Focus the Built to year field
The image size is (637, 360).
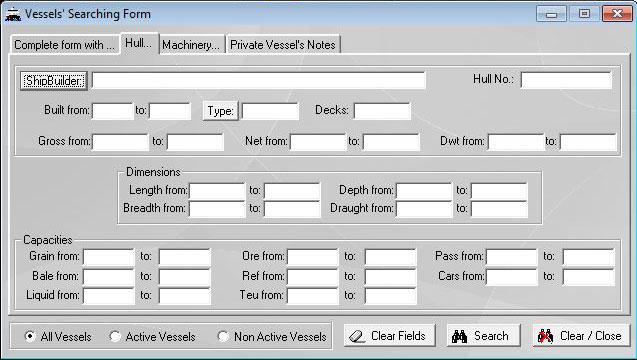coord(169,111)
